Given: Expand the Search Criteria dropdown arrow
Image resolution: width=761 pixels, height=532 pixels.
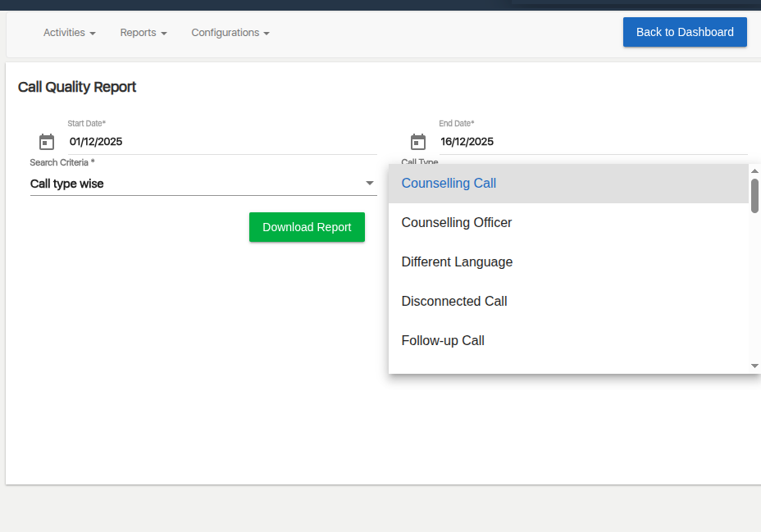Looking at the screenshot, I should click(369, 184).
